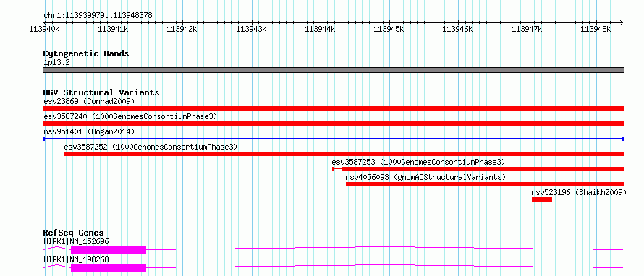Select the nsv4056093 gnomAD variant bar
Image resolution: width=644 pixels, height=276 pixels.
point(485,184)
